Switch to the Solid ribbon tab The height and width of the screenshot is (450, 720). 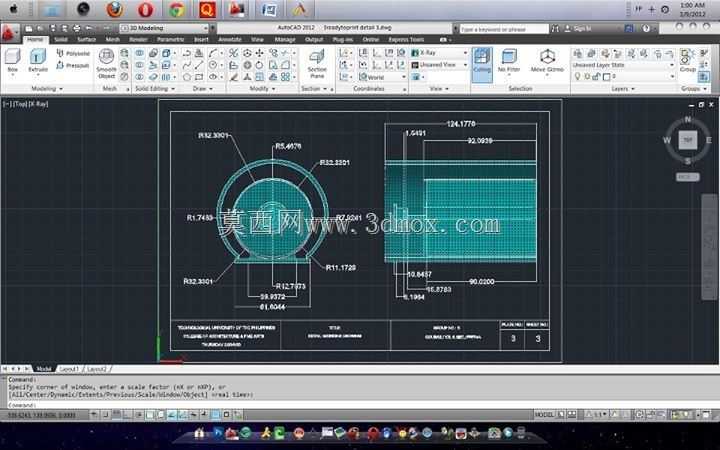coord(61,39)
